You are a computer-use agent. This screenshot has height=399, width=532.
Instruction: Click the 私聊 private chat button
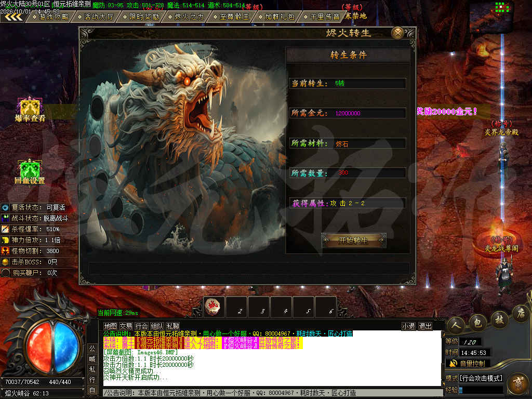(172, 326)
